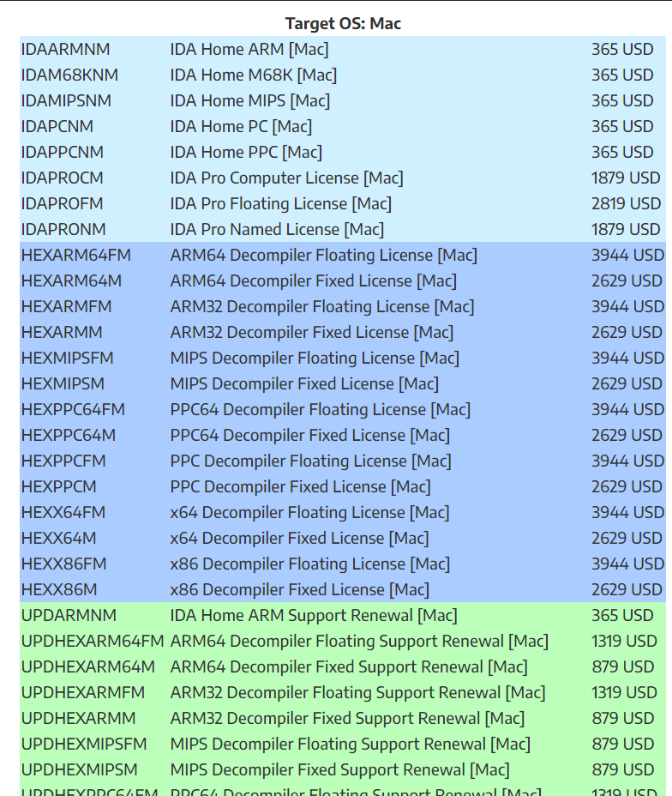
Task: Click "IDA Home PPC [Mac]" text
Action: click(247, 153)
